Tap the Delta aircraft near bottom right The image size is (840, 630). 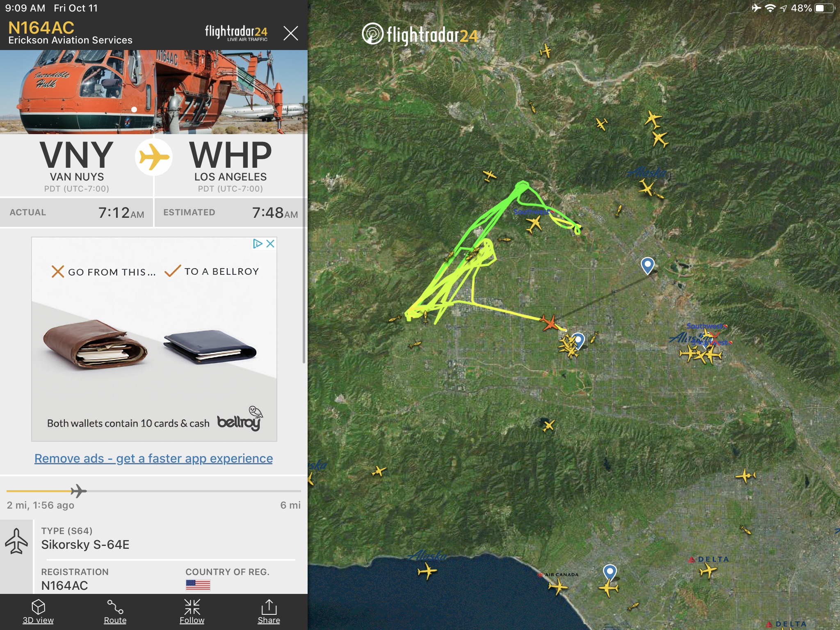(x=708, y=570)
